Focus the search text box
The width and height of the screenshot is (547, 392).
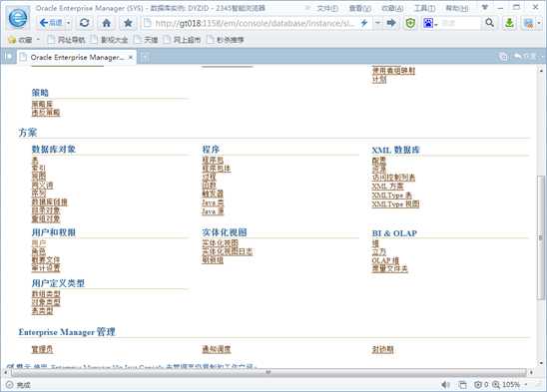(460, 23)
